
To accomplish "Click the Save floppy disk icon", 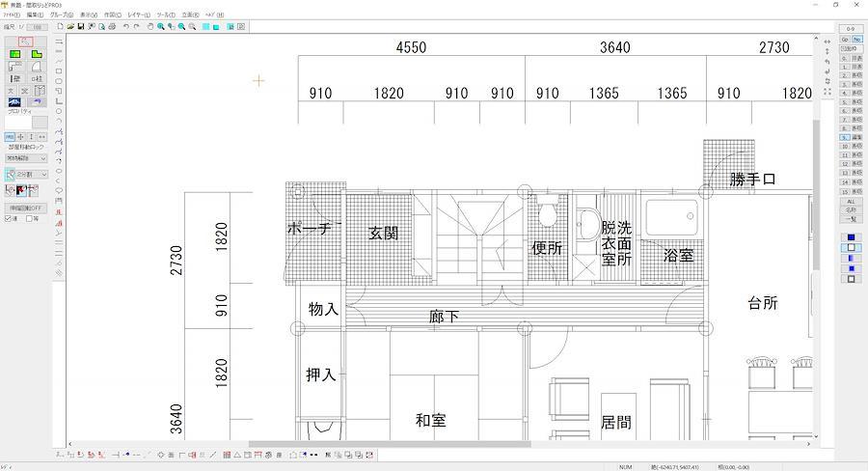I will (81, 27).
